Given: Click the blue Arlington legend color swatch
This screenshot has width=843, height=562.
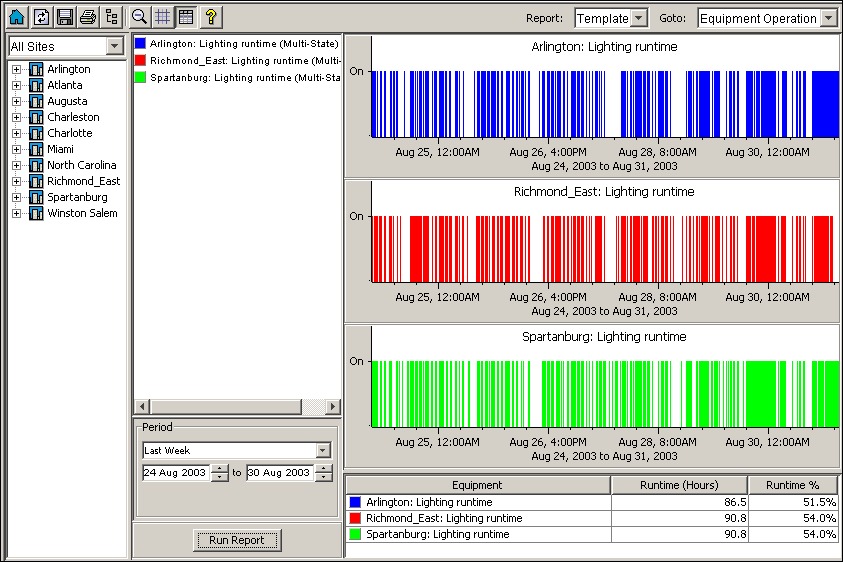Looking at the screenshot, I should [x=141, y=44].
